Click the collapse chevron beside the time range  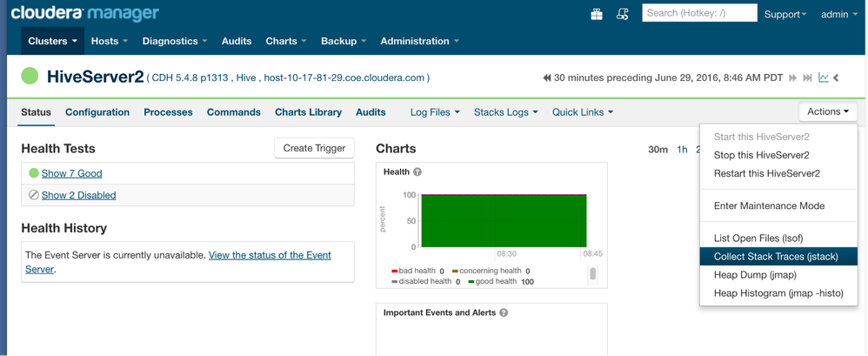point(837,78)
